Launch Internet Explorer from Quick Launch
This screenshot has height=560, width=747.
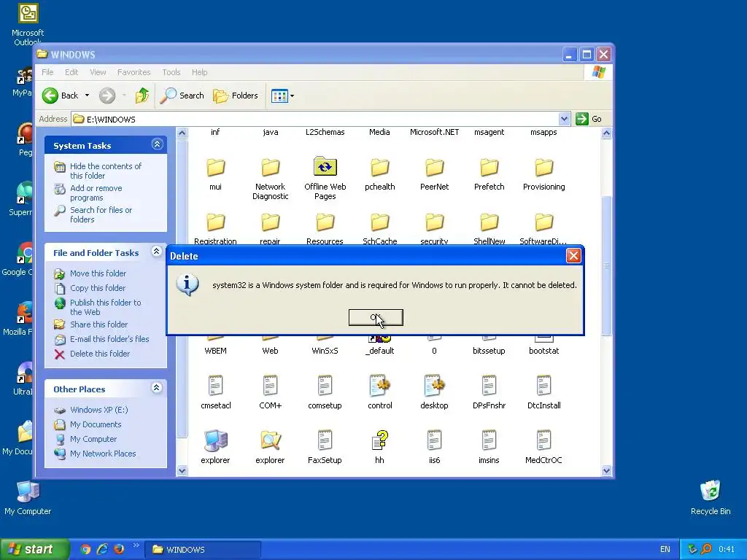pyautogui.click(x=102, y=549)
